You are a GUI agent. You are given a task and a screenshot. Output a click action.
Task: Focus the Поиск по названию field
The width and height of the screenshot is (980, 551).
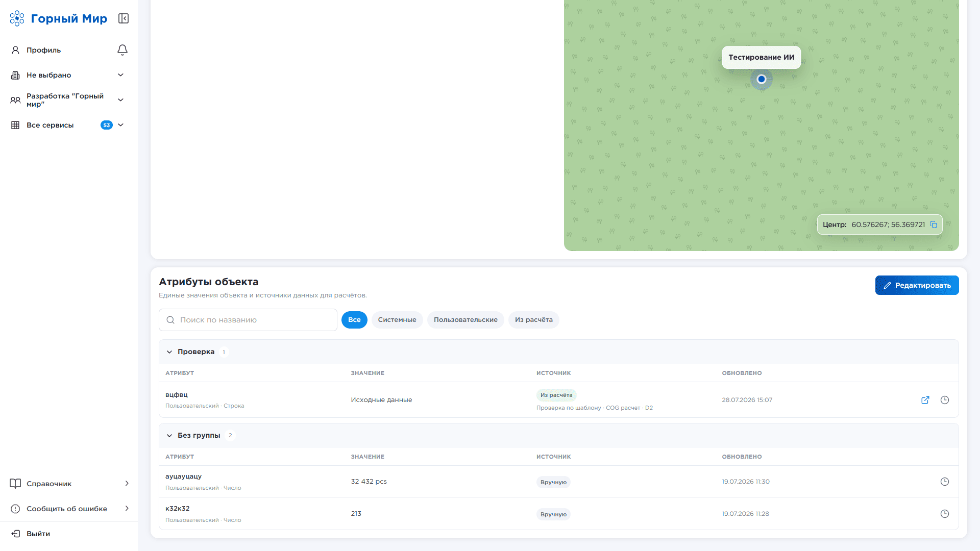pyautogui.click(x=248, y=320)
